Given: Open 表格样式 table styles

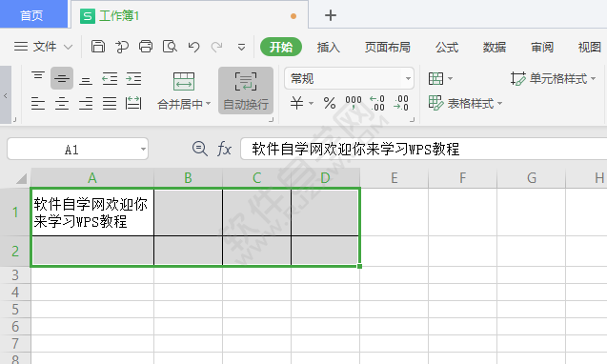Looking at the screenshot, I should pos(465,103).
